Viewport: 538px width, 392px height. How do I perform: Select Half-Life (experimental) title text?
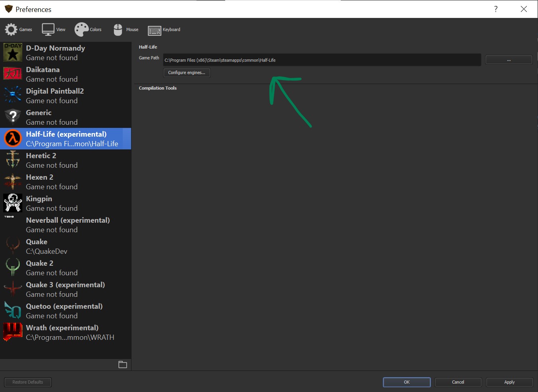[x=66, y=134]
